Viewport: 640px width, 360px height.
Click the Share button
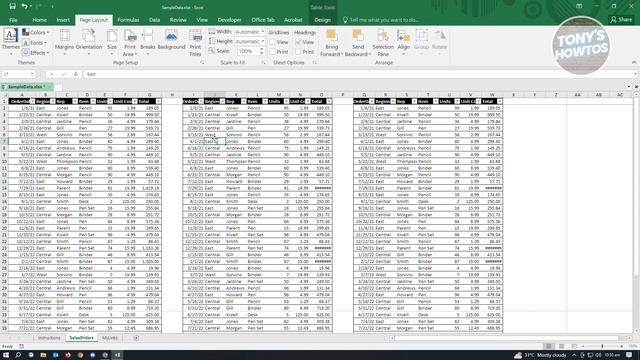[621, 20]
